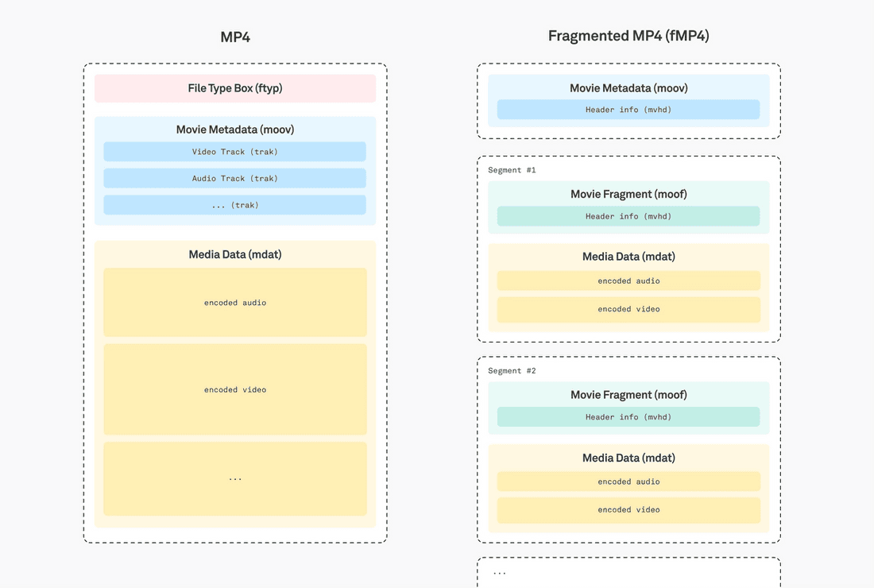Click the encoded audio block in MP4

click(x=234, y=302)
